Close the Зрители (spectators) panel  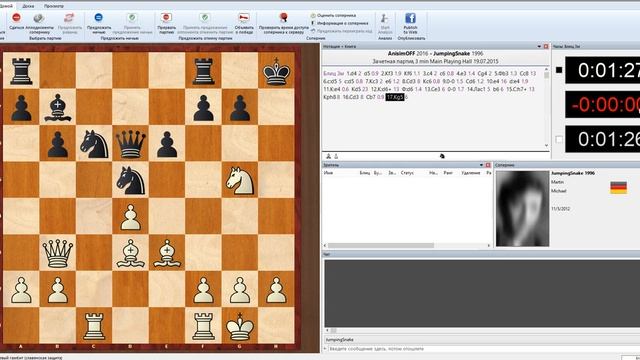tap(488, 165)
